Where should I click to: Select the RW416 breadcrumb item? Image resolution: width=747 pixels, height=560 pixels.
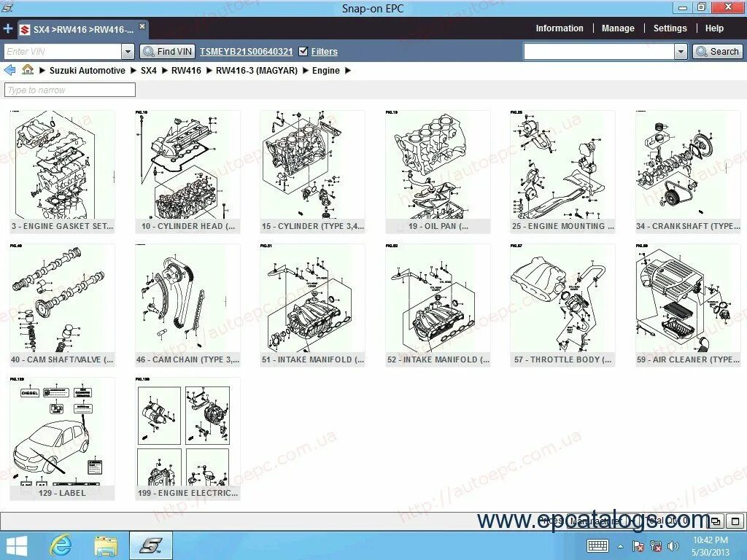pyautogui.click(x=186, y=71)
